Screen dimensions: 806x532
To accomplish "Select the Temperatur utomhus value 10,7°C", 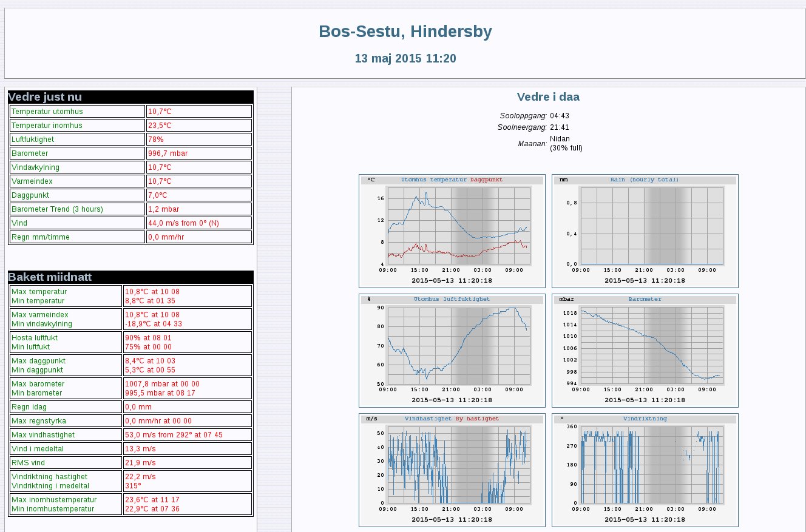I will 160,112.
